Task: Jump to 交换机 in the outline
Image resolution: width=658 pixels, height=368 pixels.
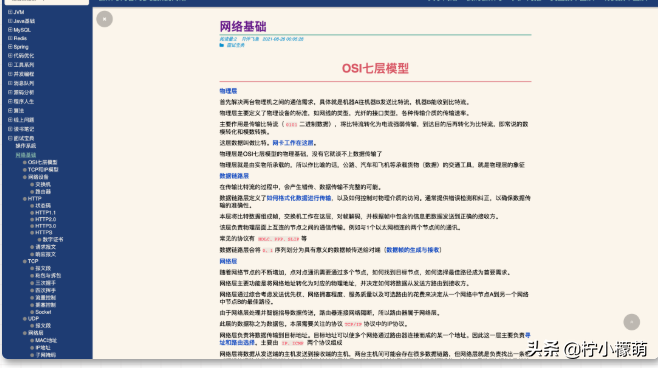Action: (43, 185)
